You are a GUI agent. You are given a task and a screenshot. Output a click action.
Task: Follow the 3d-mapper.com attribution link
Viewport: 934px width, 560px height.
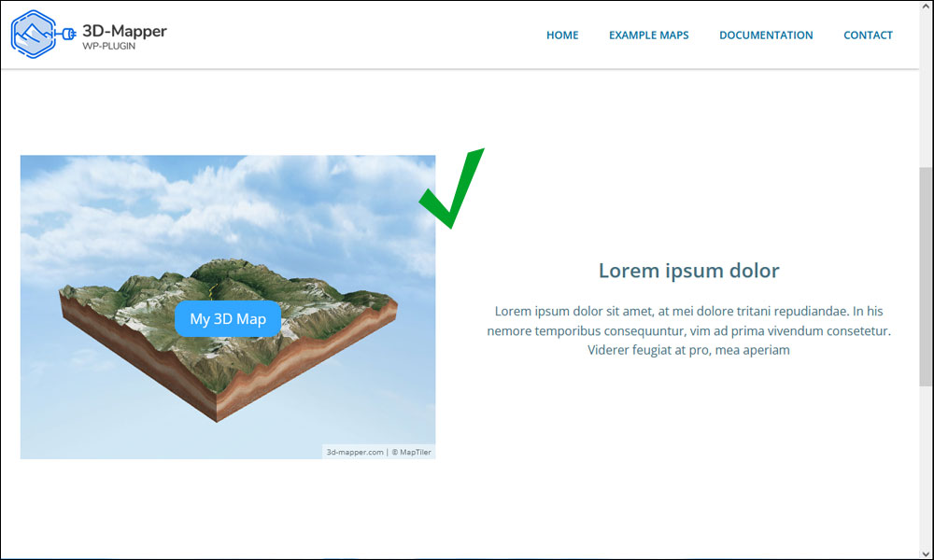click(x=354, y=453)
